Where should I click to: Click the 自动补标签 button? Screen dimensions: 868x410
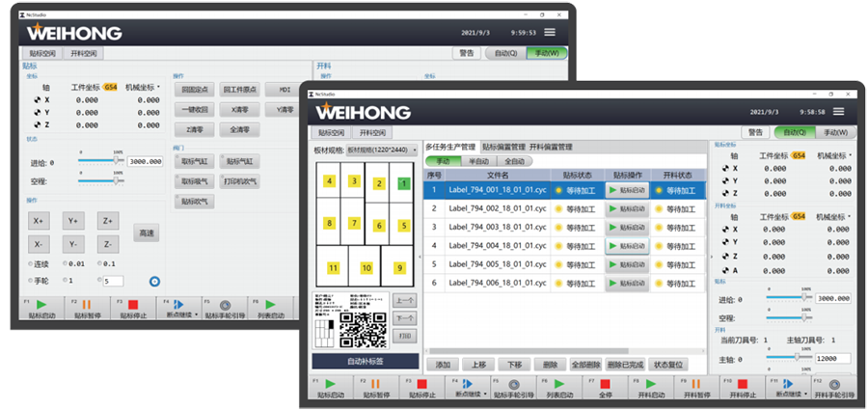(365, 360)
